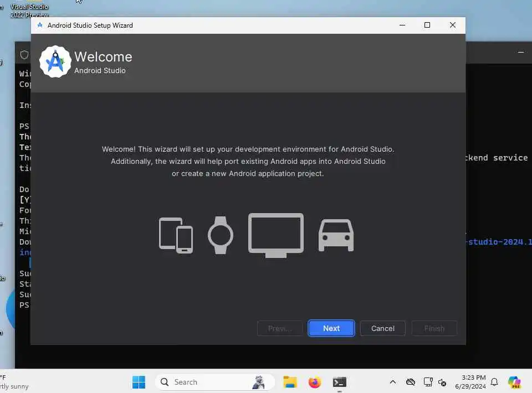Open the Terminal app in the taskbar
532x393 pixels.
pyautogui.click(x=339, y=382)
